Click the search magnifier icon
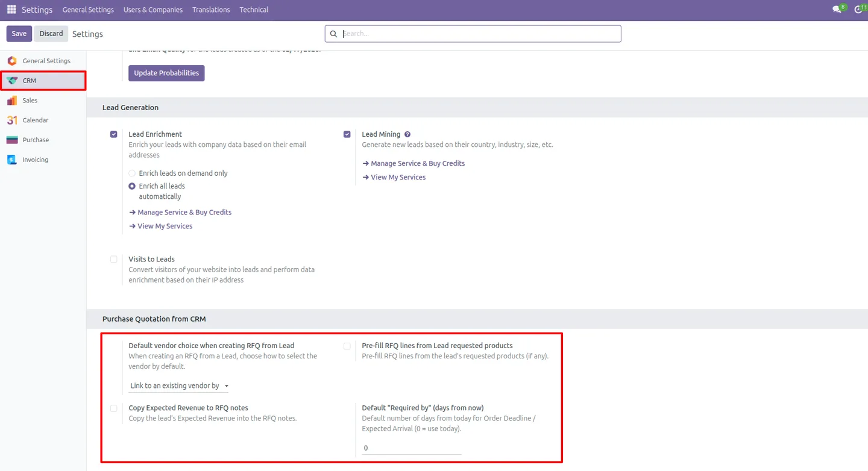The height and width of the screenshot is (471, 868). coord(334,34)
